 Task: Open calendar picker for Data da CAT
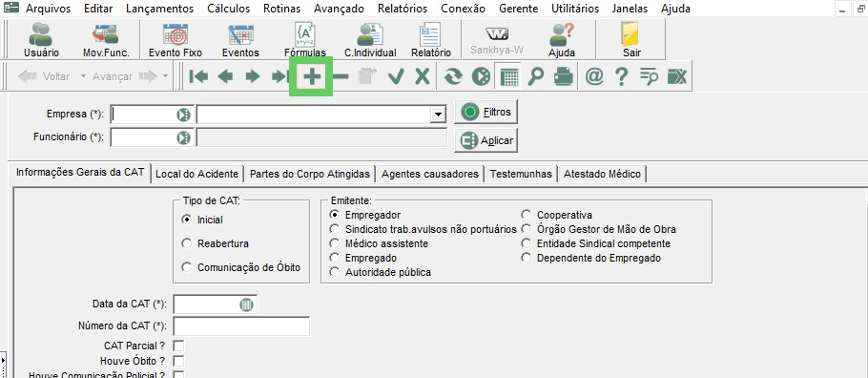(246, 304)
